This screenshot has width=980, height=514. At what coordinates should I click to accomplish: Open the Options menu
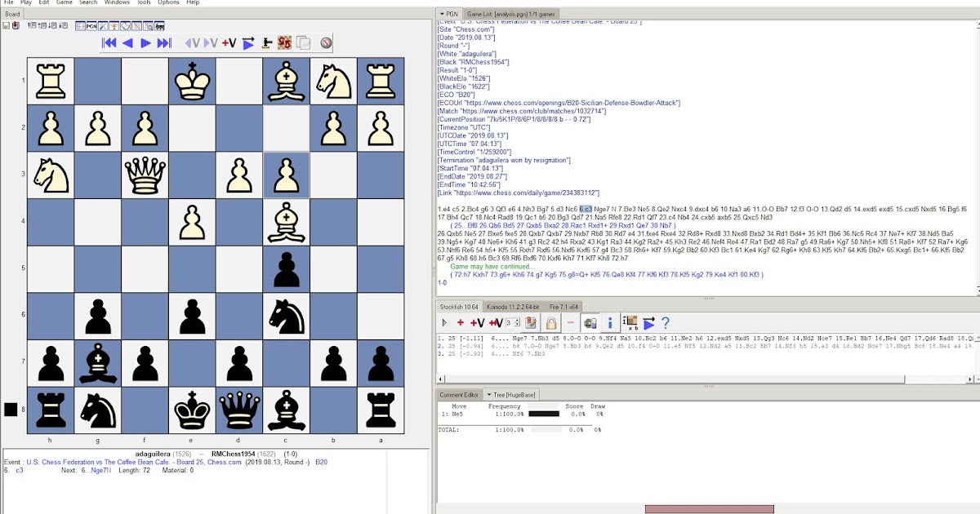(167, 2)
